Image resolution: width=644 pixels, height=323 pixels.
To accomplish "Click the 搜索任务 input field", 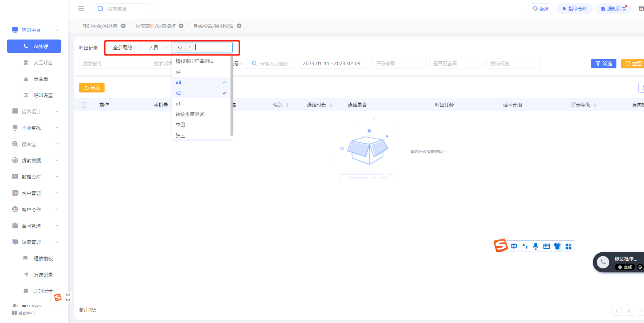I will (x=113, y=63).
